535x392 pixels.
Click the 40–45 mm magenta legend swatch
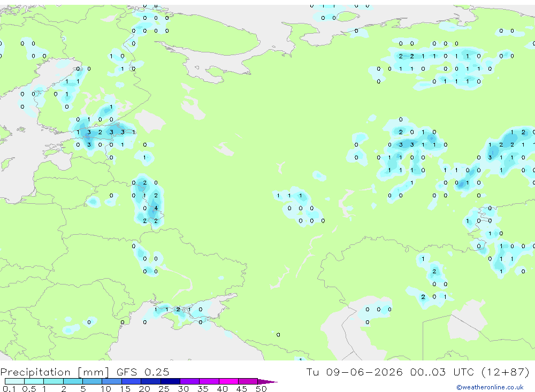[228, 381]
